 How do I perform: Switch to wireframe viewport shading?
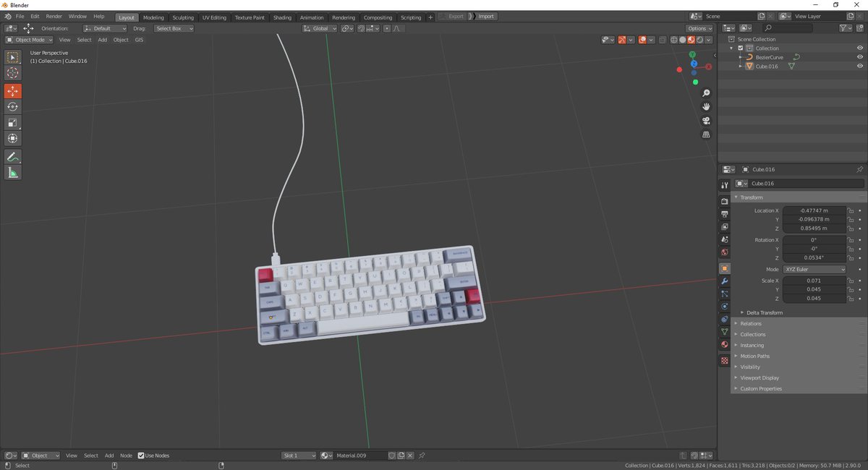[x=673, y=40]
